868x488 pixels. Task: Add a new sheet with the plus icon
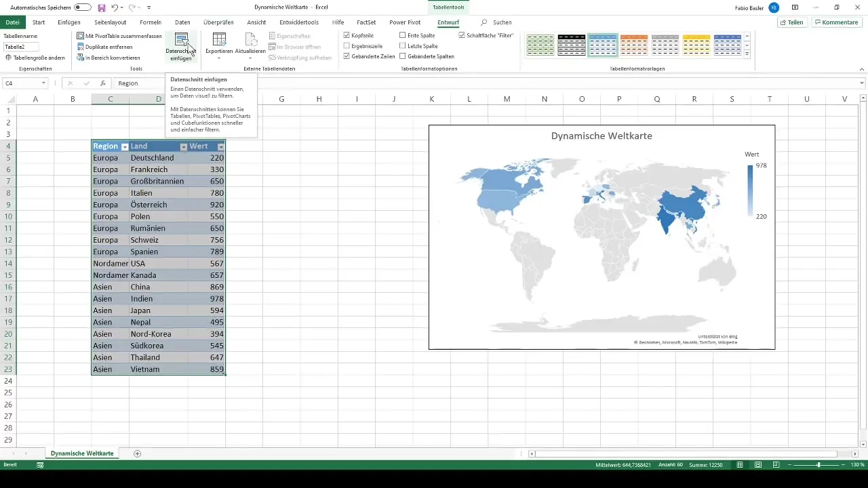pyautogui.click(x=138, y=453)
